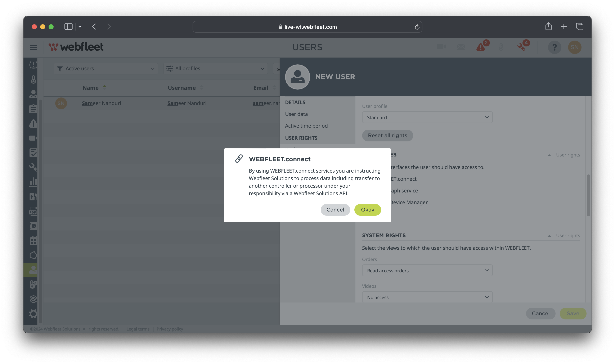This screenshot has width=615, height=364.
Task: Open the orders clipboard sidebar icon
Action: pyautogui.click(x=33, y=109)
